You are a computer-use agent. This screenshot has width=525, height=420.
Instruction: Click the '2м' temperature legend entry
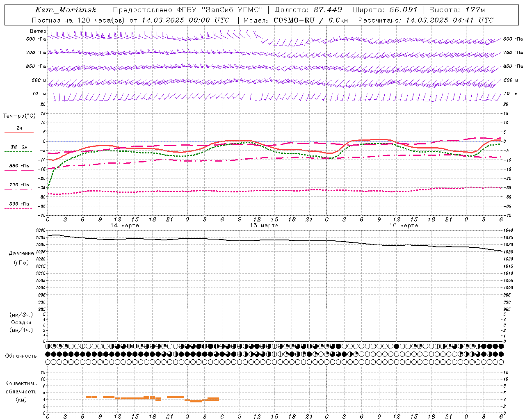(x=19, y=128)
